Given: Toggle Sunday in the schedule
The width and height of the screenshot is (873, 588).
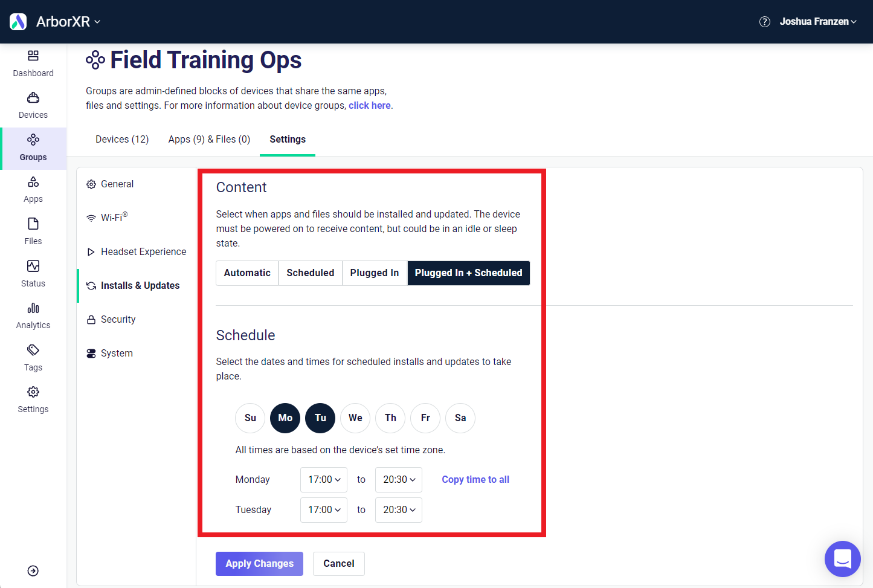Looking at the screenshot, I should [250, 418].
